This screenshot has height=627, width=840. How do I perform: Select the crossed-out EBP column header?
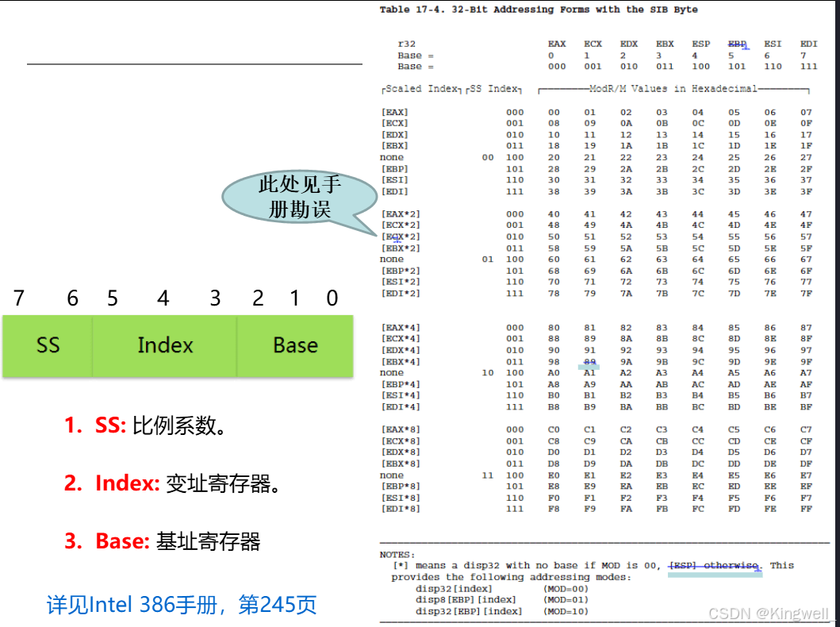tap(738, 44)
